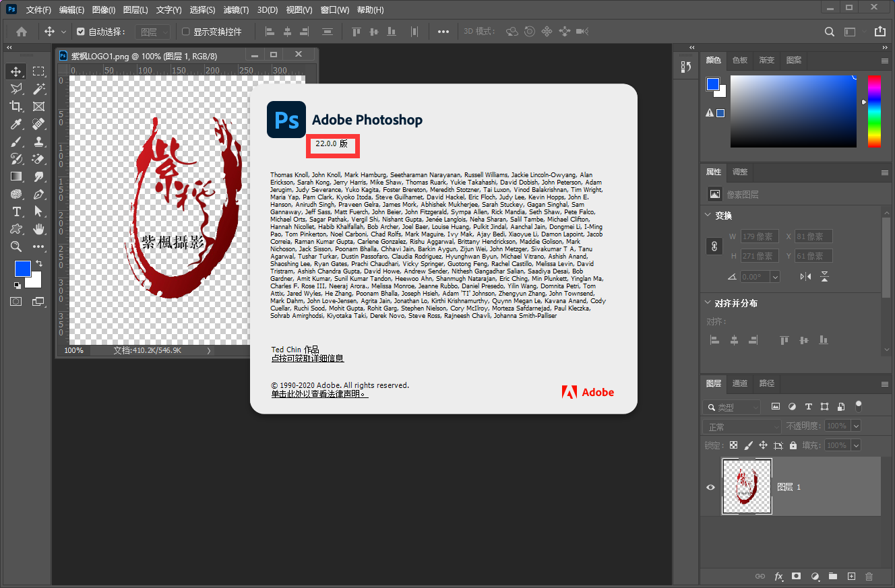Toggle layer filtering switch in Layers panel

[x=859, y=405]
